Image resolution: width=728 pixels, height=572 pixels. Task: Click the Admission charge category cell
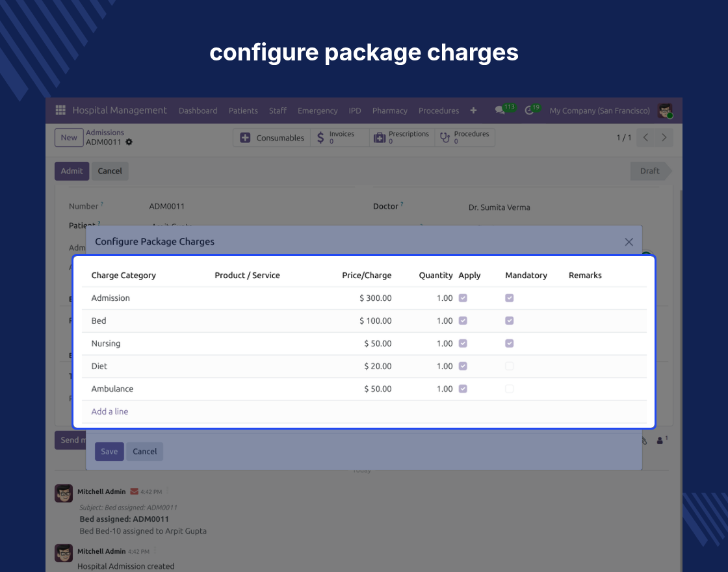[110, 298]
